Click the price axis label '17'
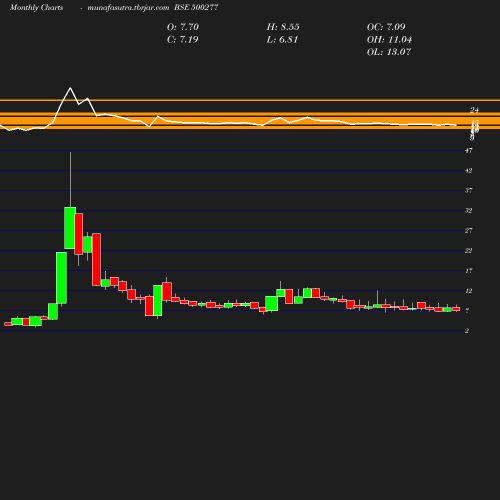Viewport: 500px width, 500px height. click(x=469, y=271)
